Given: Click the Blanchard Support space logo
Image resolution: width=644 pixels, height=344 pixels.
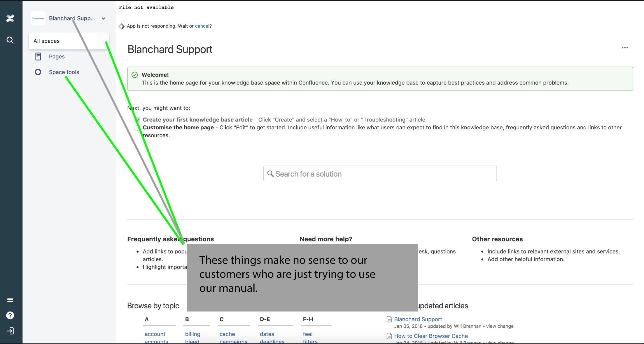Looking at the screenshot, I should pos(38,18).
